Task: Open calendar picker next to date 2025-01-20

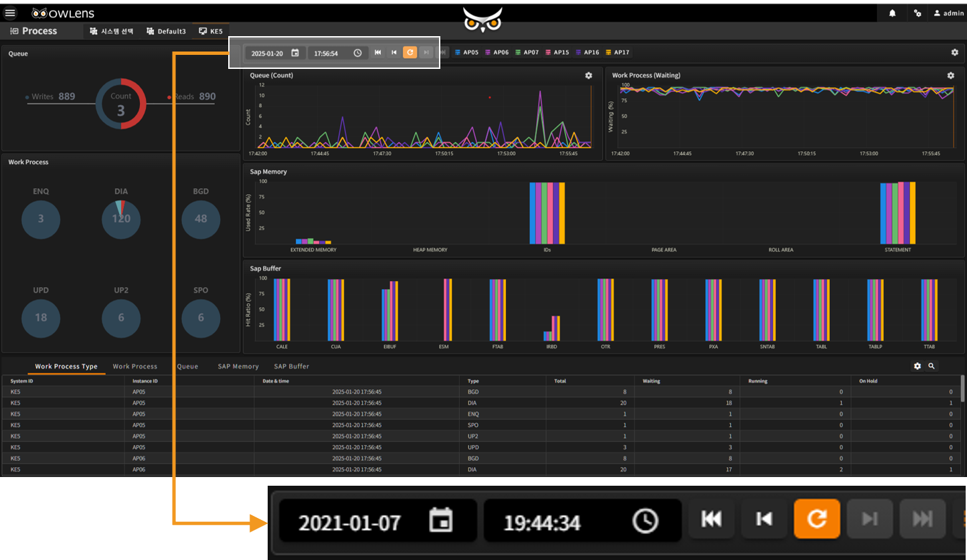Action: (295, 53)
